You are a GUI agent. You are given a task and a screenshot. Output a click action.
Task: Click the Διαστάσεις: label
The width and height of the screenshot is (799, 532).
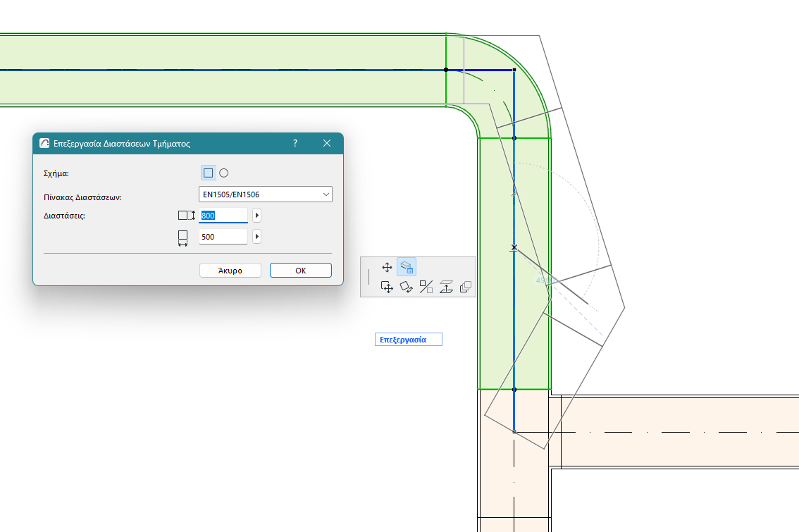pyautogui.click(x=64, y=216)
